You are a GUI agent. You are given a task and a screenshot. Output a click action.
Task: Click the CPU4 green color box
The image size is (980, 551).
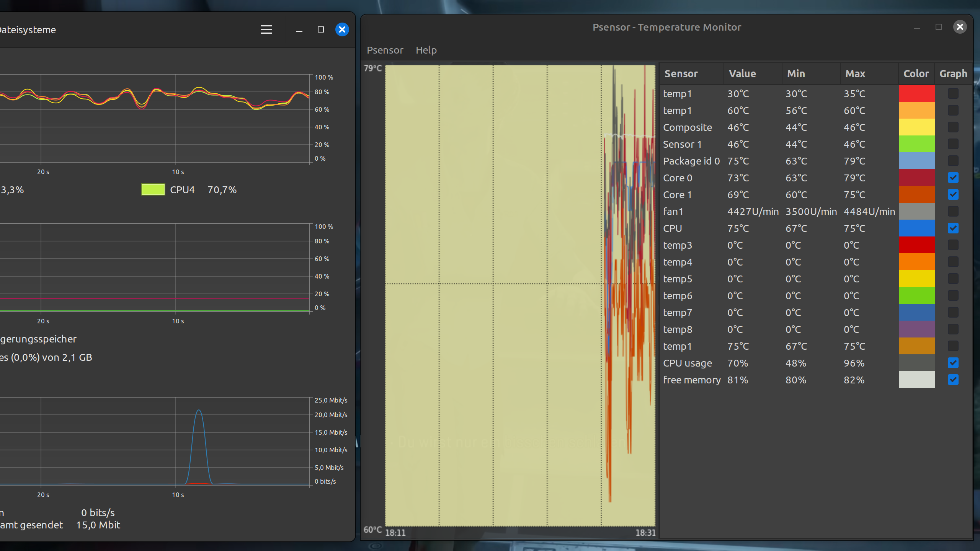point(153,190)
